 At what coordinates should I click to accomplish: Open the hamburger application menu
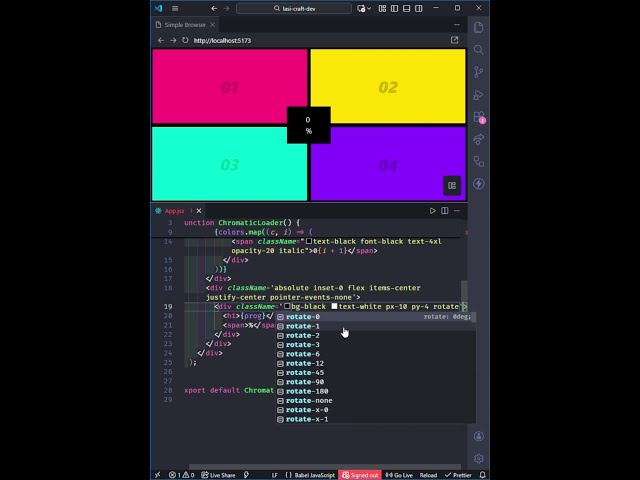(x=175, y=8)
